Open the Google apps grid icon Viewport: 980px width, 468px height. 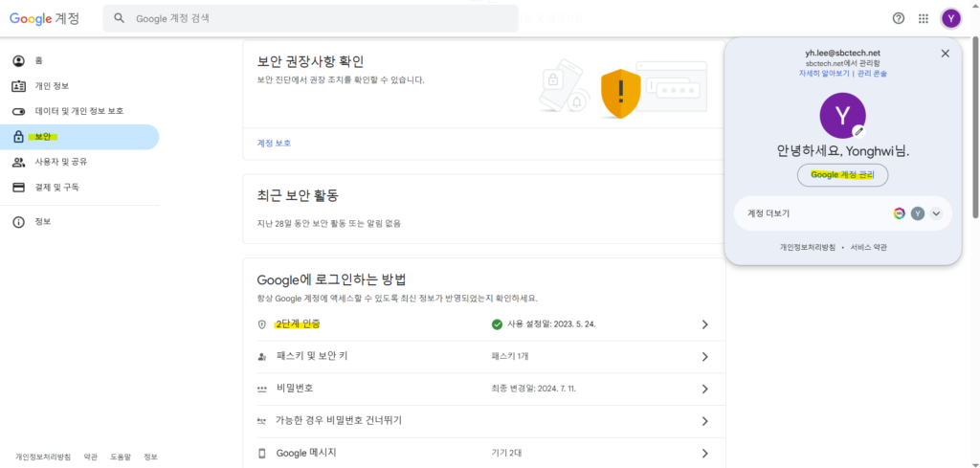(x=924, y=18)
